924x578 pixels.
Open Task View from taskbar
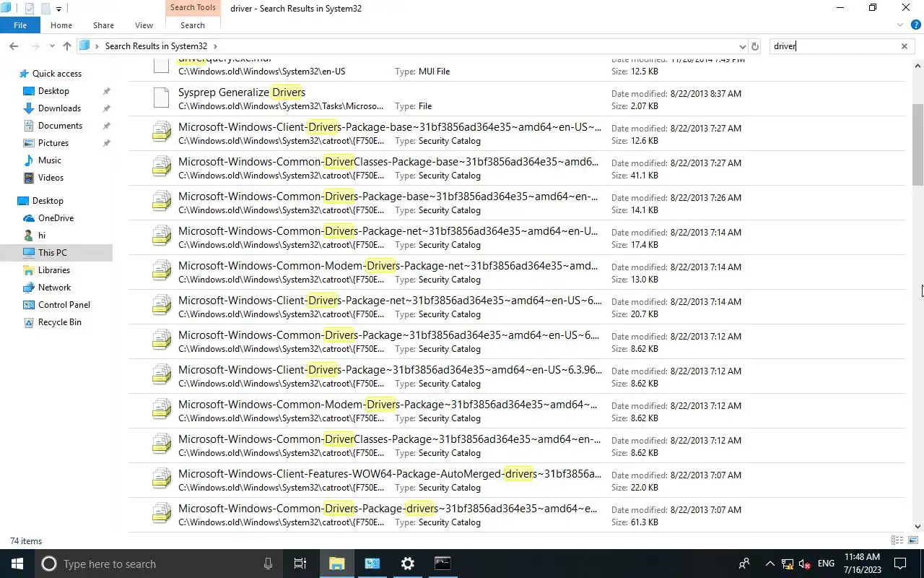tap(300, 564)
